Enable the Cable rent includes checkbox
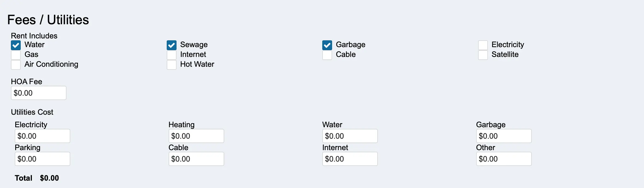This screenshot has height=188, width=644. [x=327, y=55]
